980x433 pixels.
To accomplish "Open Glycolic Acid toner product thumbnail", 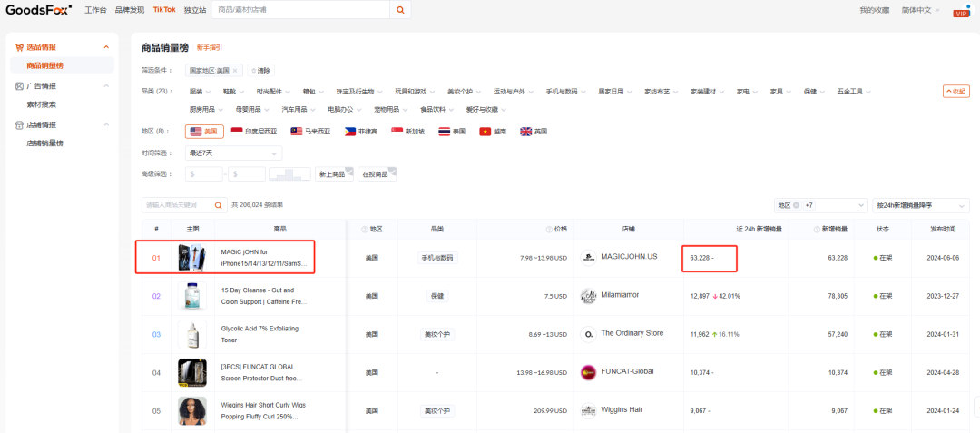I will click(191, 334).
